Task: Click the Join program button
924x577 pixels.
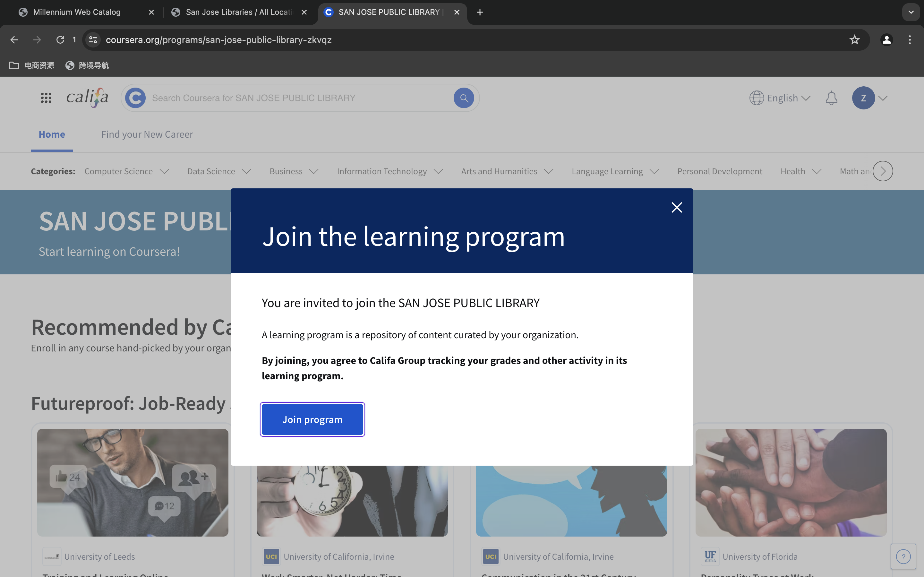Action: (312, 419)
